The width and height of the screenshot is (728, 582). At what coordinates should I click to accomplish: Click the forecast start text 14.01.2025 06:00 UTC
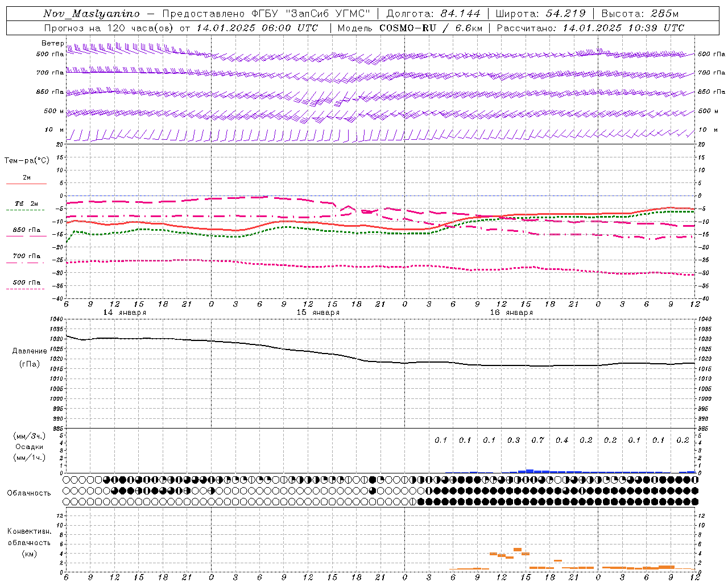coord(257,28)
